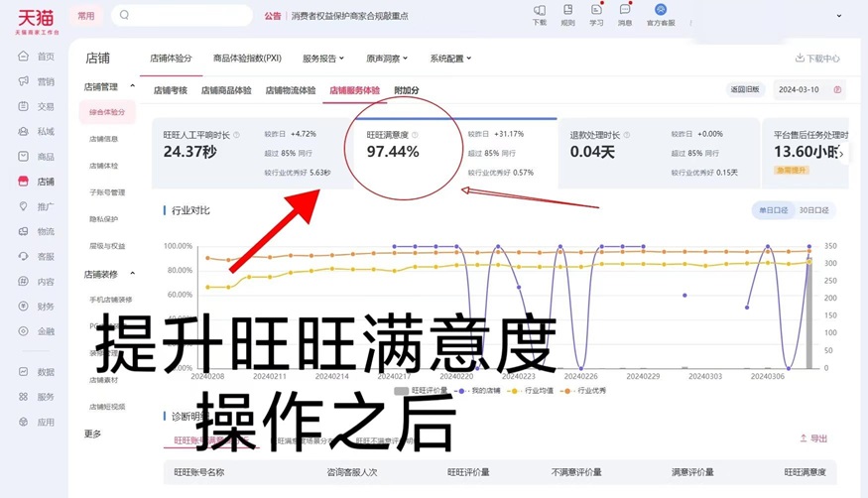Open 物流 logistics in the sidebar
Screen dimensions: 868x498
point(24,231)
